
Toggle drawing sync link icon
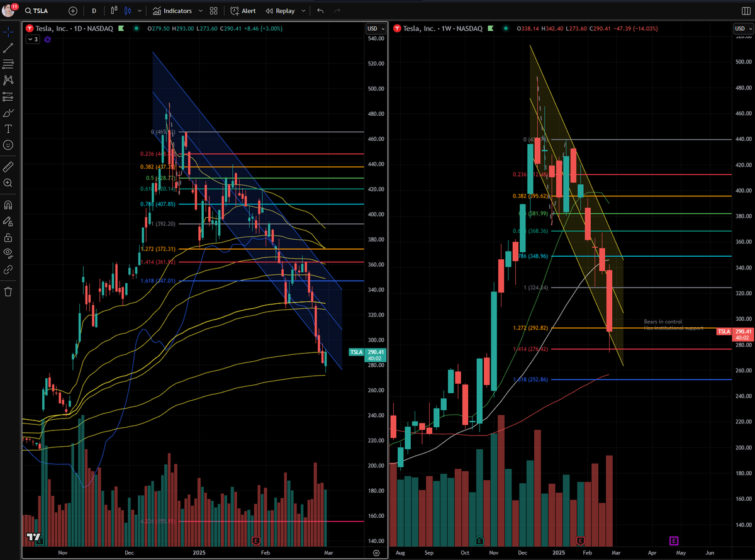point(8,269)
